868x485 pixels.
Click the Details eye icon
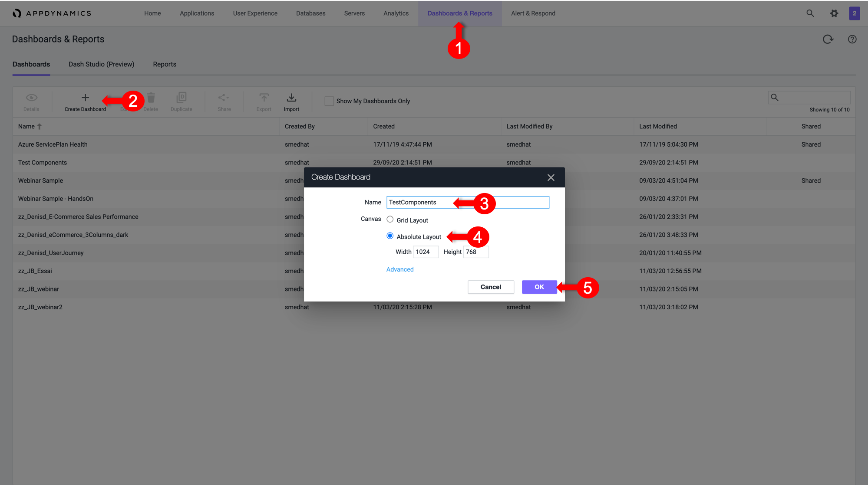coord(31,98)
